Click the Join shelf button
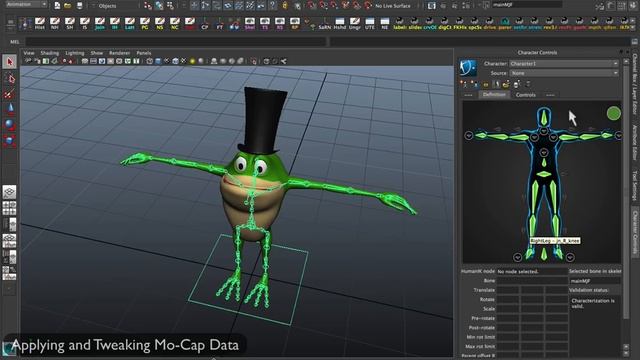640x360 pixels. pos(100,24)
